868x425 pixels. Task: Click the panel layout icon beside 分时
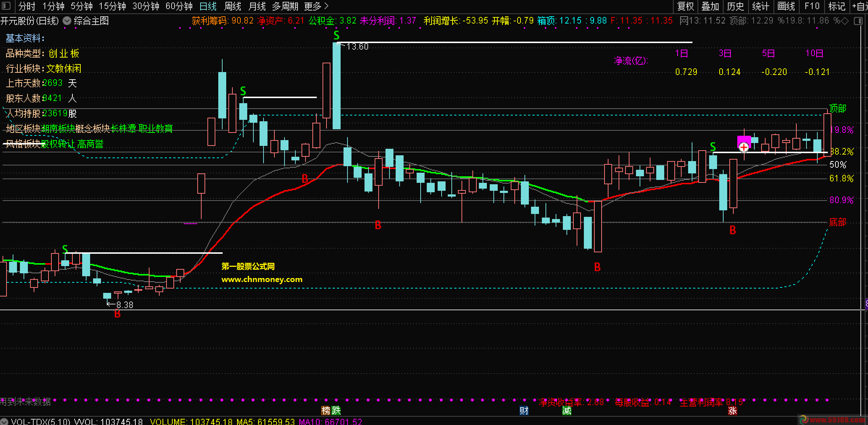pos(6,6)
